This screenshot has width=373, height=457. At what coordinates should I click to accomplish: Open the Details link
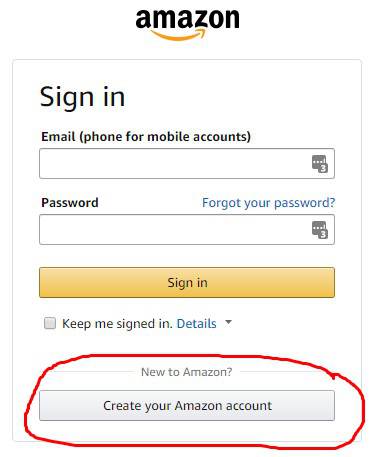pyautogui.click(x=196, y=324)
